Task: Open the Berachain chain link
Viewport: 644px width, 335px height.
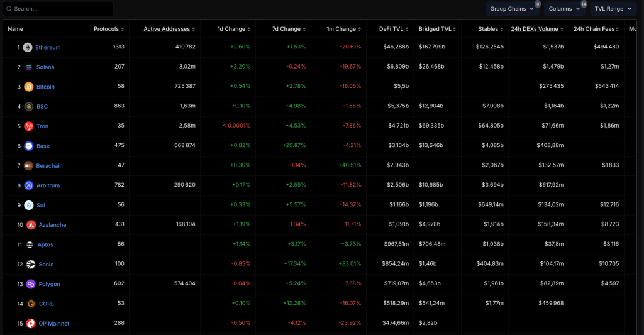Action: click(x=49, y=165)
